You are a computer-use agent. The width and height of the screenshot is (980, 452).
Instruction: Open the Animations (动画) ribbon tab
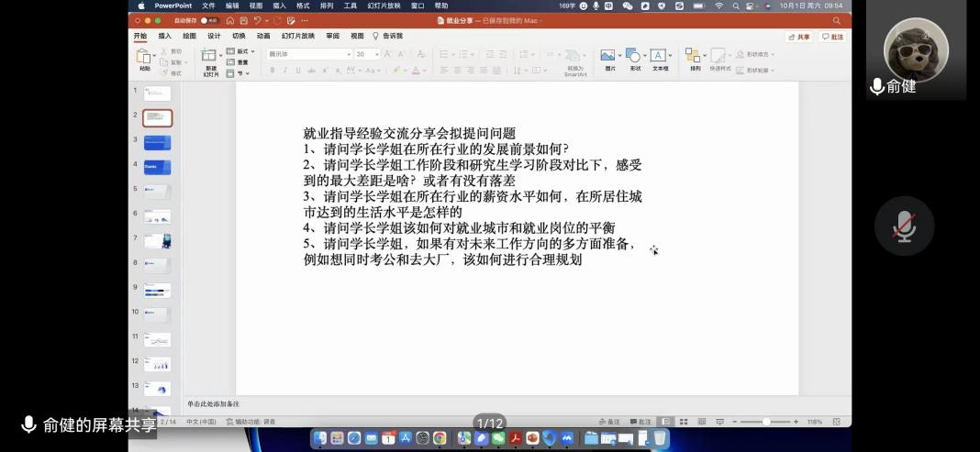point(263,36)
